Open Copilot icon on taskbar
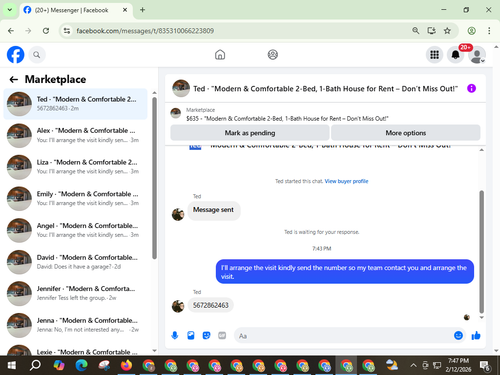Image resolution: width=500 pixels, height=375 pixels. tap(59, 366)
